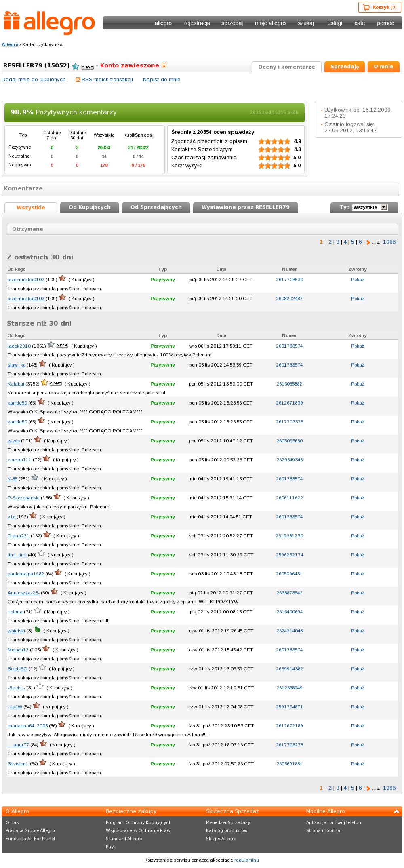
Task: Click the Napisz do mnie link
Action: [162, 80]
